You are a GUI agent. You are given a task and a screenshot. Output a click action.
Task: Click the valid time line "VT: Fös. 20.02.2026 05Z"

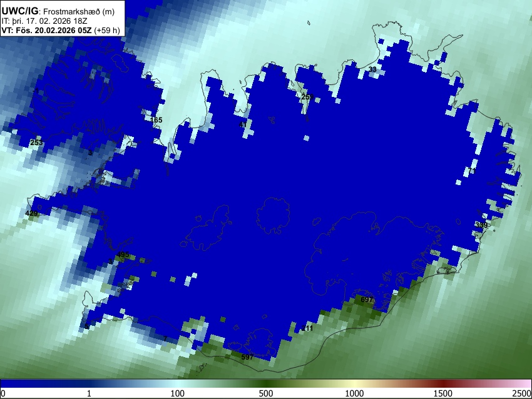46,30
